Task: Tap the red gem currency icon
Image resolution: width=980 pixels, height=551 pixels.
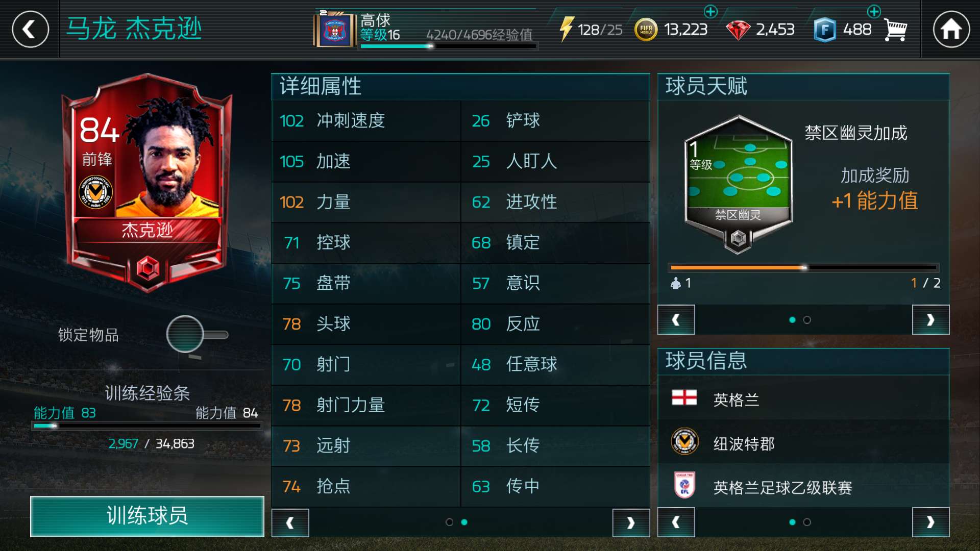Action: click(x=738, y=30)
